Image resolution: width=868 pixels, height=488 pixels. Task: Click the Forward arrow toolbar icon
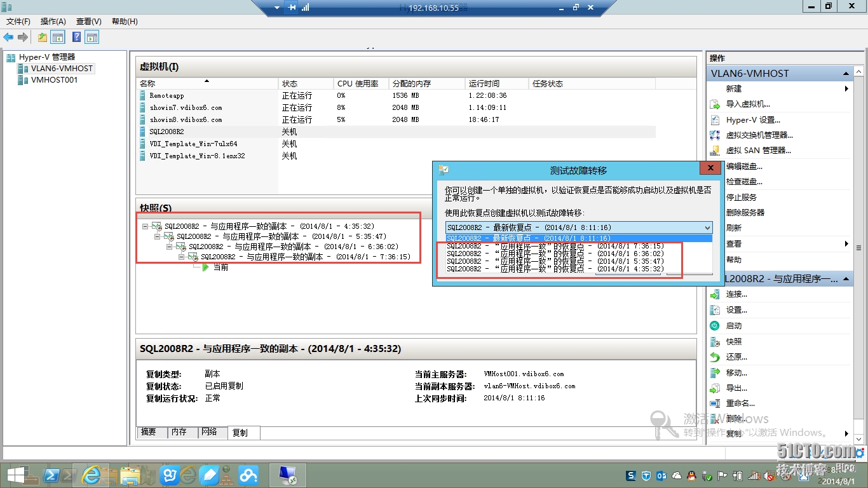click(x=23, y=37)
